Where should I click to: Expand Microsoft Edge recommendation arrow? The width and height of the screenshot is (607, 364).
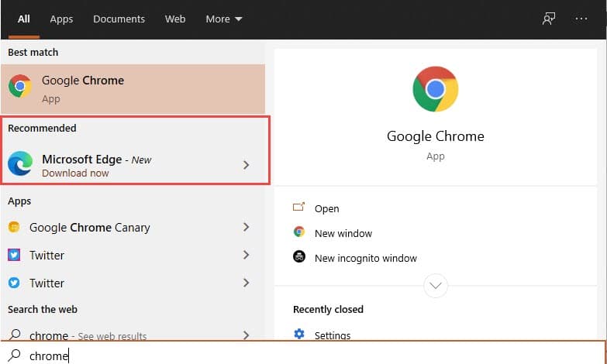pos(247,165)
